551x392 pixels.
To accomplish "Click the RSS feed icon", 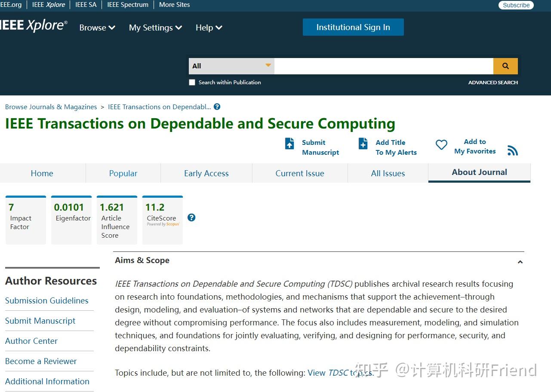I will (512, 150).
